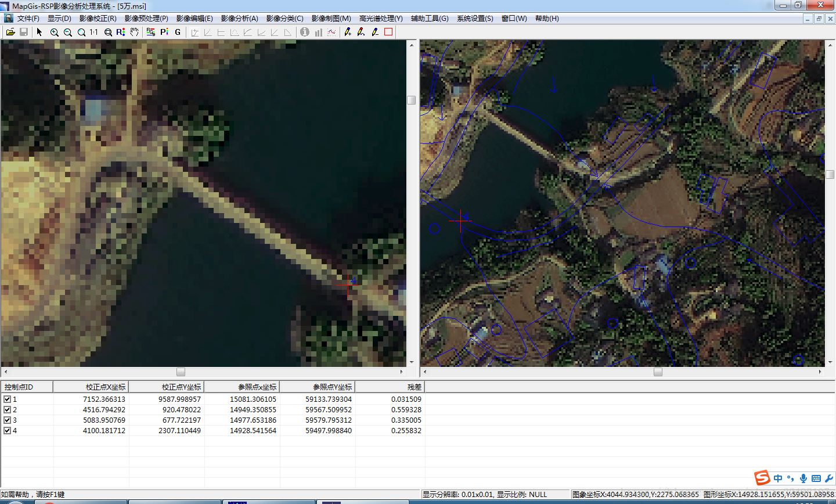The height and width of the screenshot is (504, 836).
Task: Click the MapGIS document icon in menu bar
Action: point(8,19)
